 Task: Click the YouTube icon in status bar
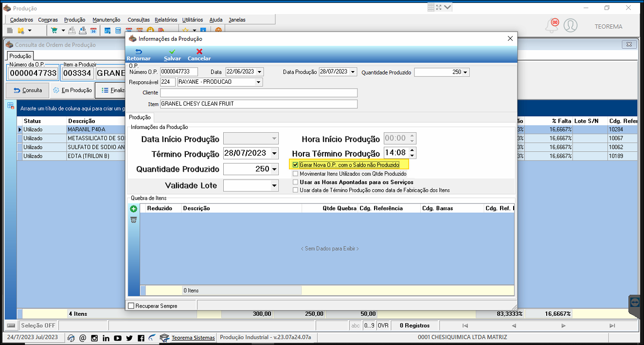pyautogui.click(x=118, y=338)
